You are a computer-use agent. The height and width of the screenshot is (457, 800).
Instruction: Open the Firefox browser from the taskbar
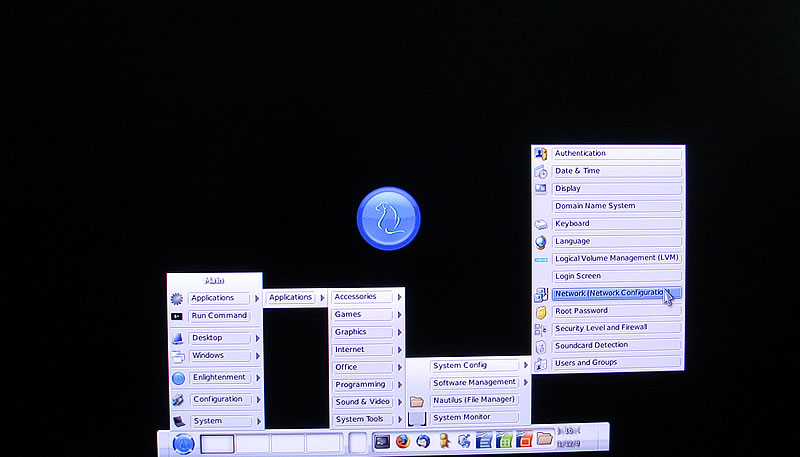click(x=403, y=441)
